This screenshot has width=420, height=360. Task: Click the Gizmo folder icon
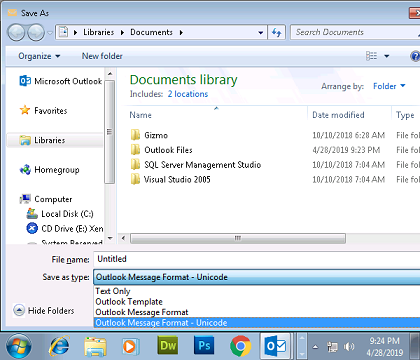pyautogui.click(x=135, y=135)
